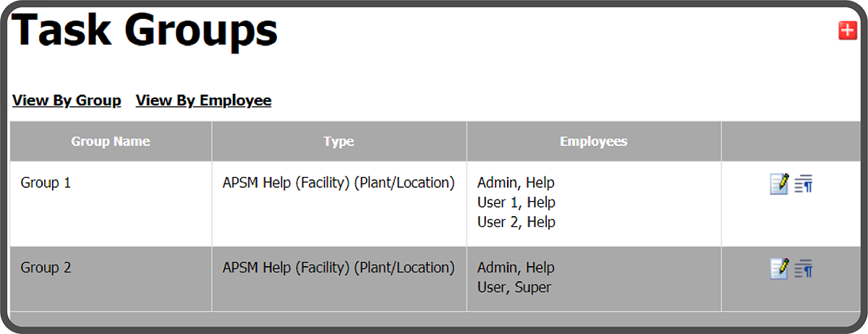Click User, Super employee entry

pyautogui.click(x=514, y=287)
